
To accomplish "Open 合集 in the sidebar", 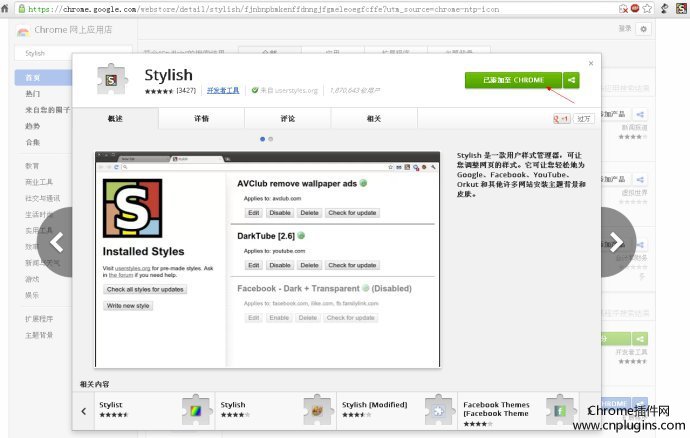I will 33,142.
